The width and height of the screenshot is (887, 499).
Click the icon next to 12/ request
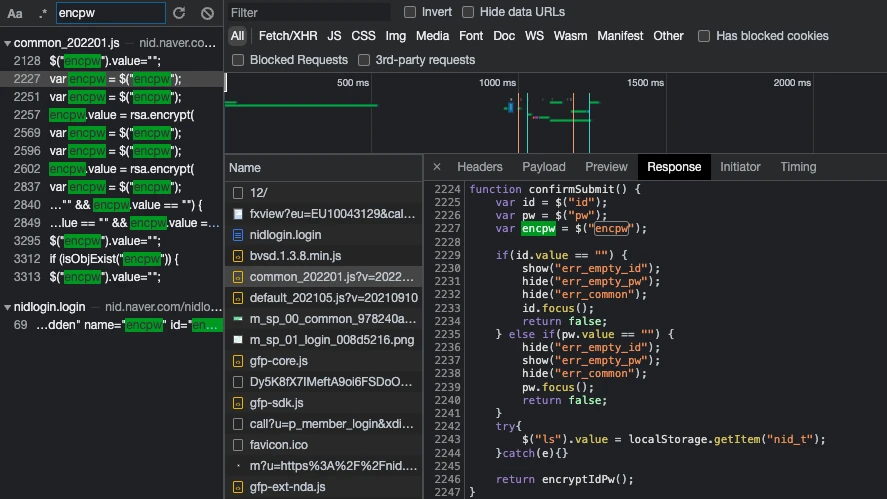tap(238, 193)
